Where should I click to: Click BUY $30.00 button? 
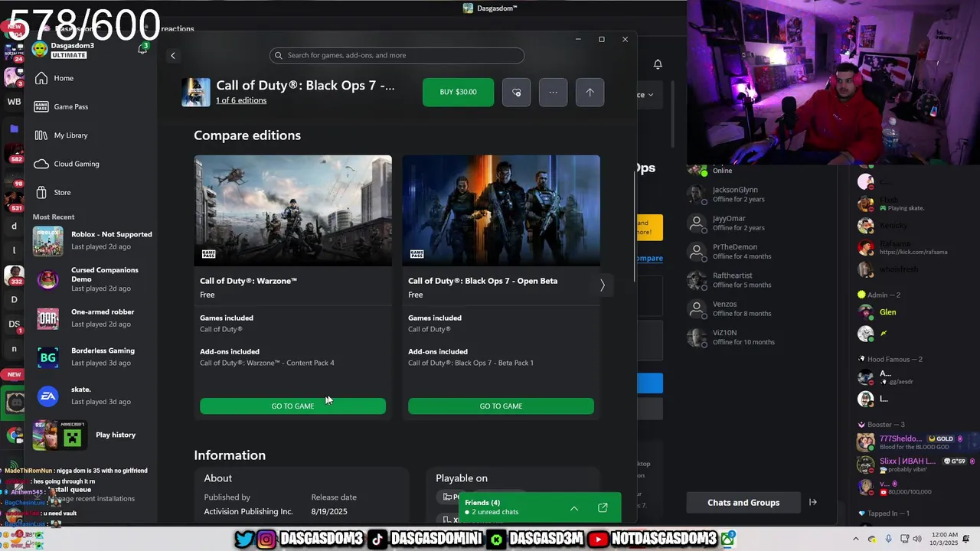(458, 92)
